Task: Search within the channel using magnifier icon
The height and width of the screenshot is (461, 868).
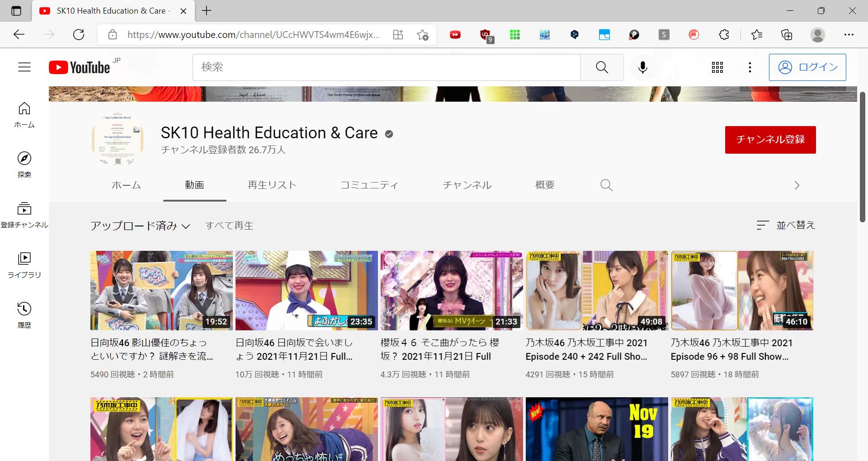Action: [x=606, y=185]
